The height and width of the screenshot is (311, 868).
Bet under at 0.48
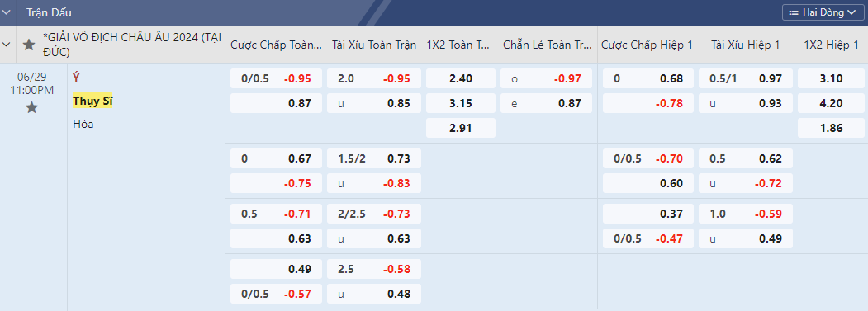click(374, 294)
